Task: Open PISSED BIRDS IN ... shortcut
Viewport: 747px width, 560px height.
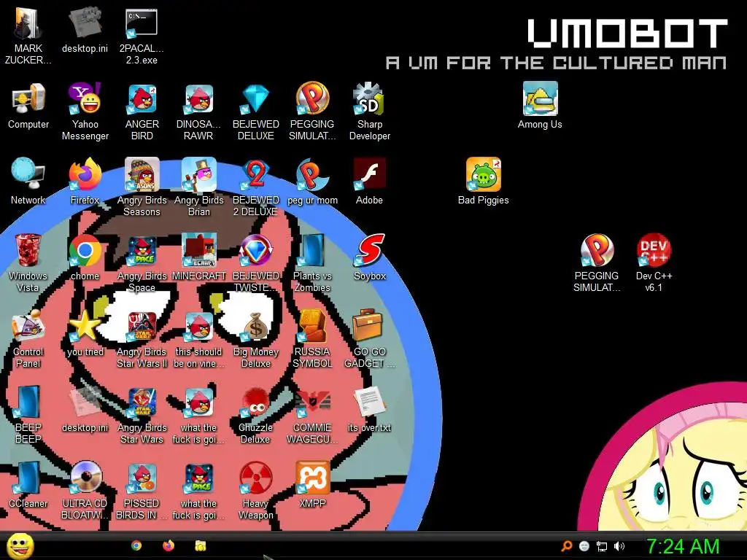Action: pyautogui.click(x=142, y=478)
